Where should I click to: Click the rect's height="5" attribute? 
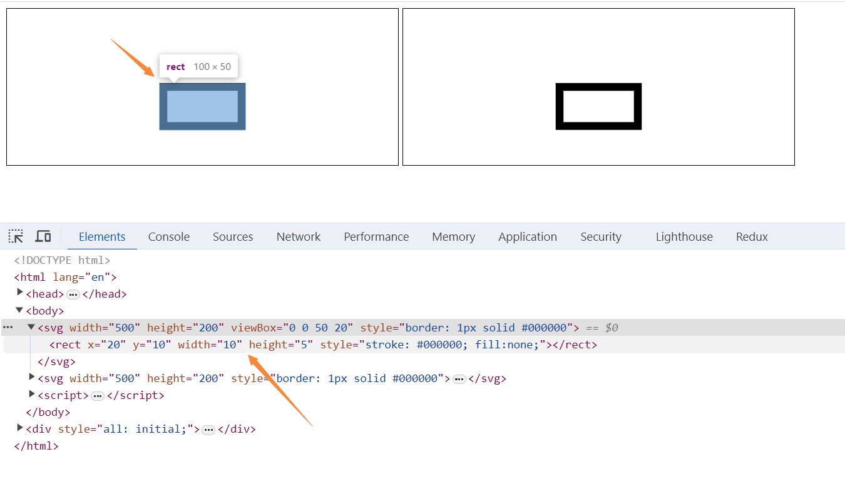tap(280, 345)
